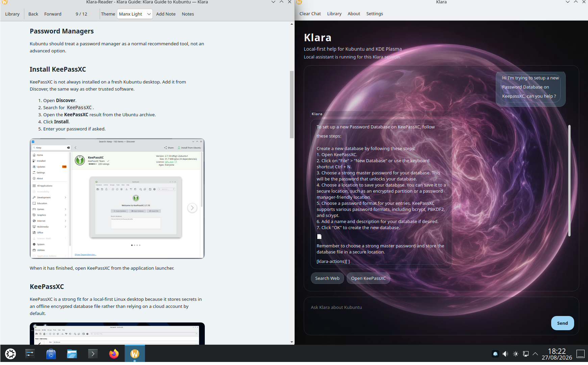Click Back in the reader toolbar

coord(33,14)
